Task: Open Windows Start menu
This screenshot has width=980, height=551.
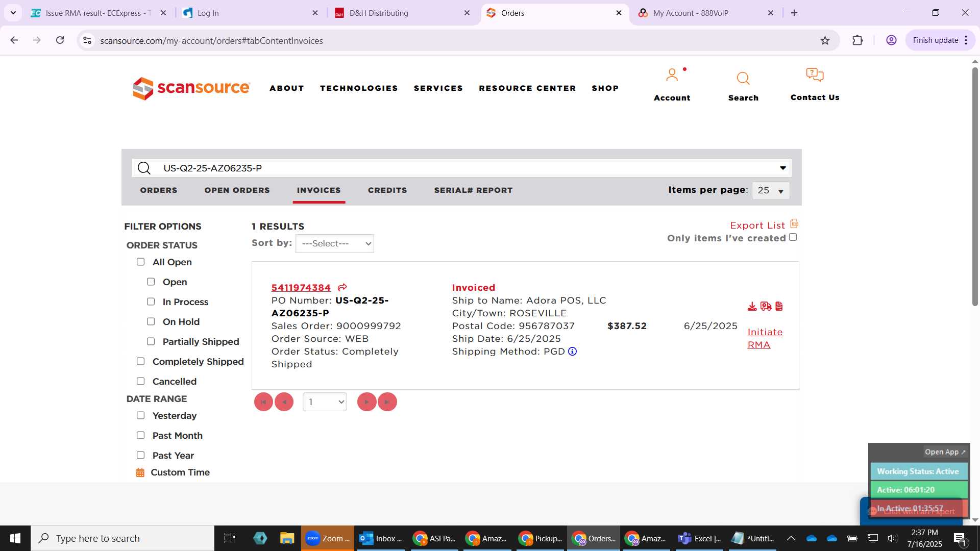Action: pos(15,538)
